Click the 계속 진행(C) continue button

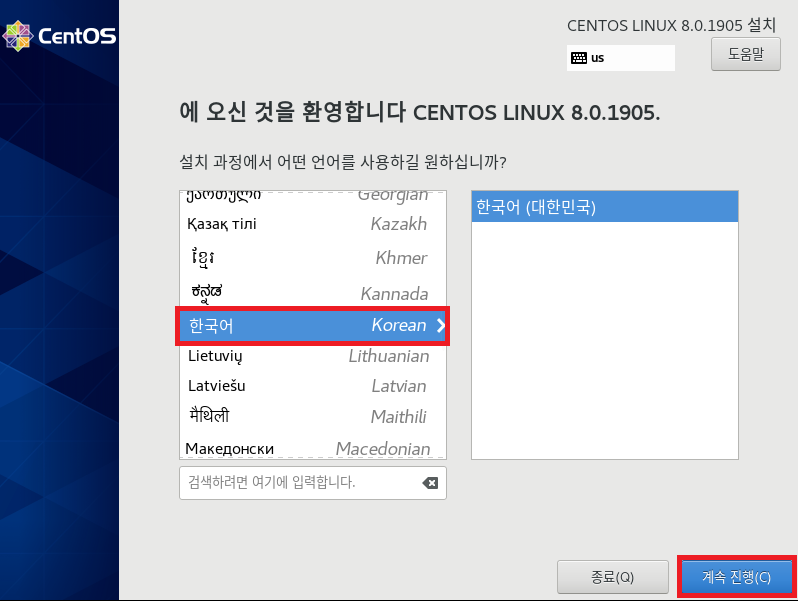coord(736,577)
